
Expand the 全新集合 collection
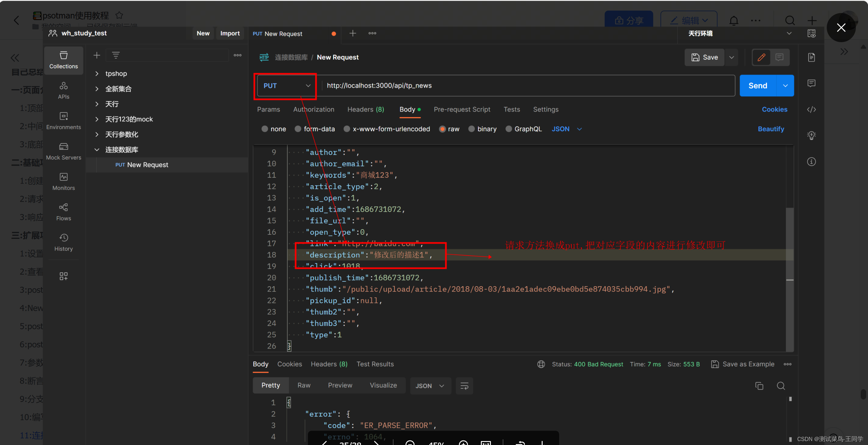[97, 89]
